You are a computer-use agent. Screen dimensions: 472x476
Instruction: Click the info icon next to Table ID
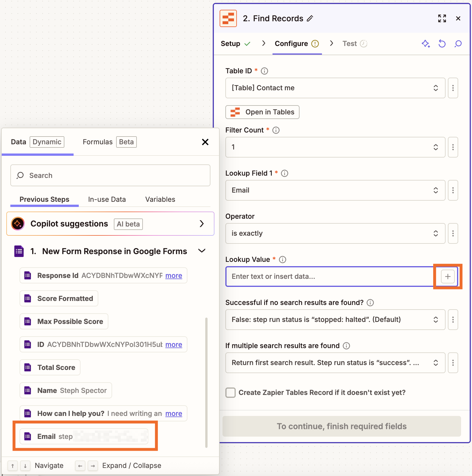[264, 71]
